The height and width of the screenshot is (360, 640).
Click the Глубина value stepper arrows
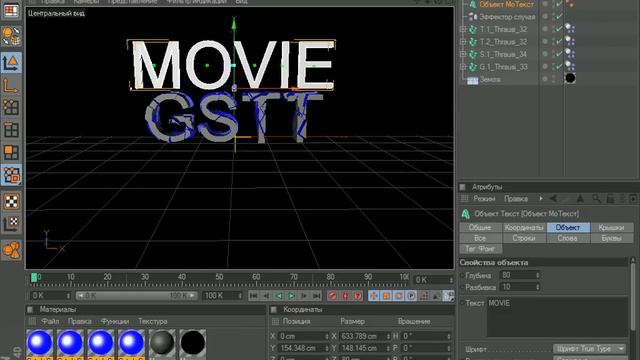tap(538, 275)
